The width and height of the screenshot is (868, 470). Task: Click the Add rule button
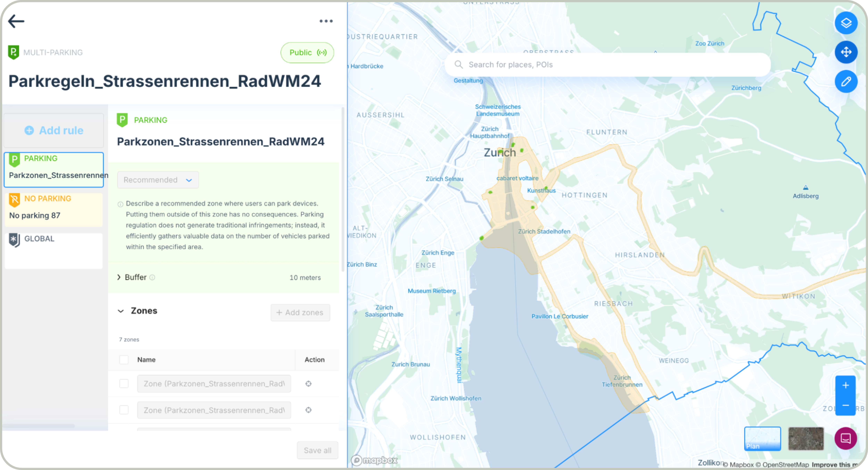tap(54, 130)
